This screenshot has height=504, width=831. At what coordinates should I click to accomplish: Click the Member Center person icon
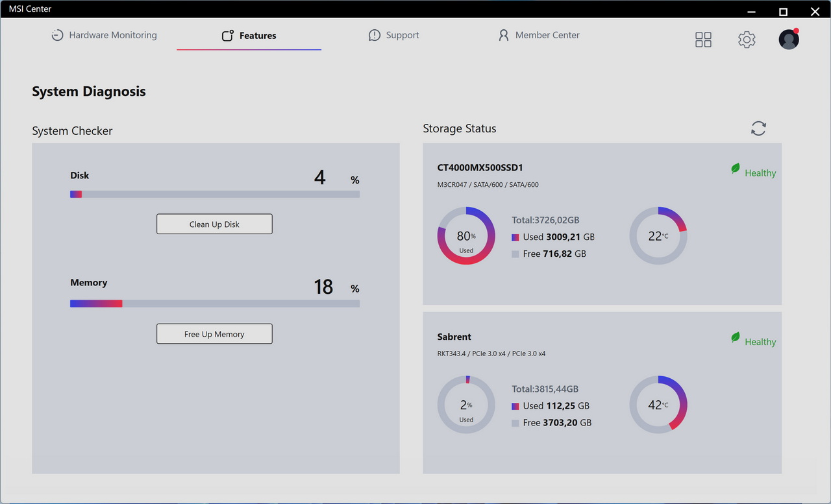click(x=503, y=36)
